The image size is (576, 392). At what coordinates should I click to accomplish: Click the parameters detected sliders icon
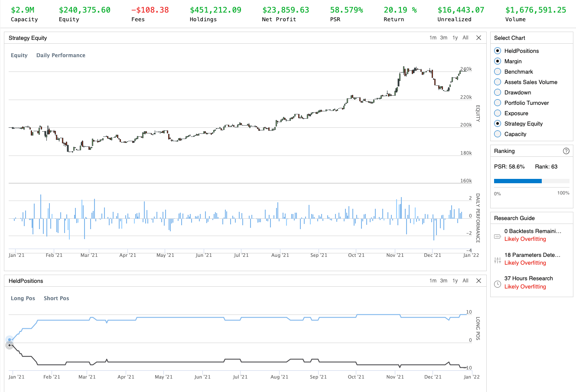tap(498, 260)
